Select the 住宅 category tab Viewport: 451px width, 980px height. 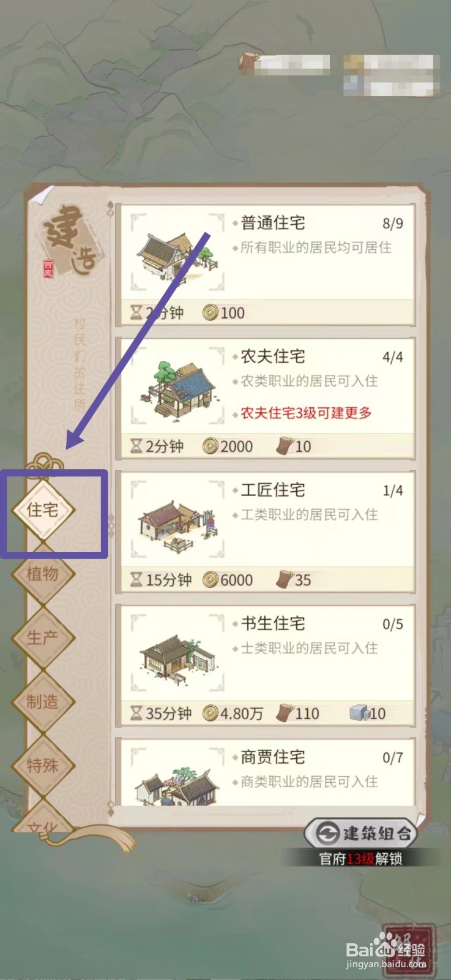[43, 510]
